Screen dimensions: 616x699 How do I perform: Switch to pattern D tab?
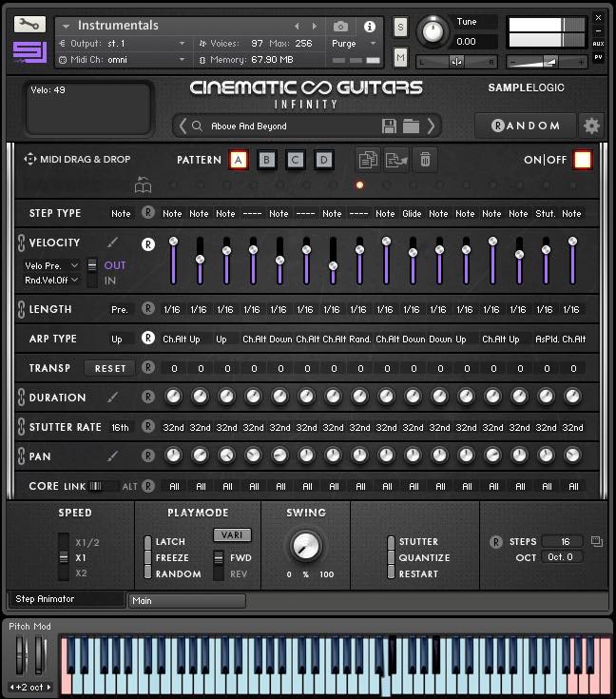324,160
